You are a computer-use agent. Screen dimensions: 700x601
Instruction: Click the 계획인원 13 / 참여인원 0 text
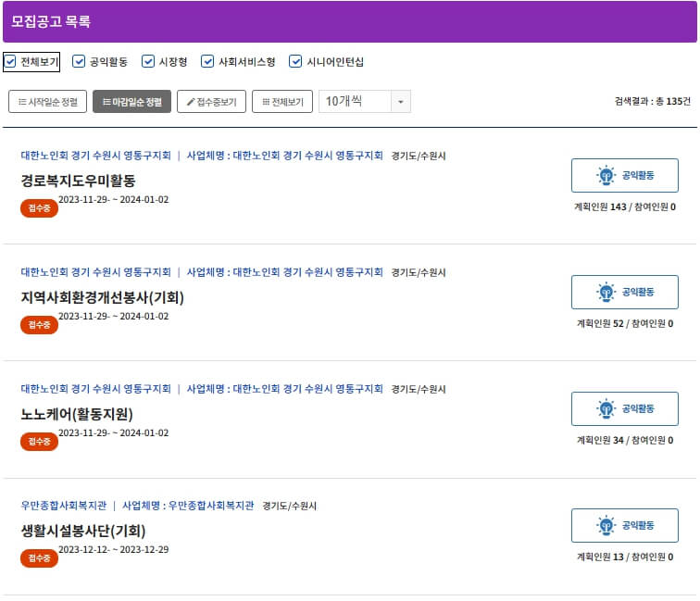click(625, 557)
